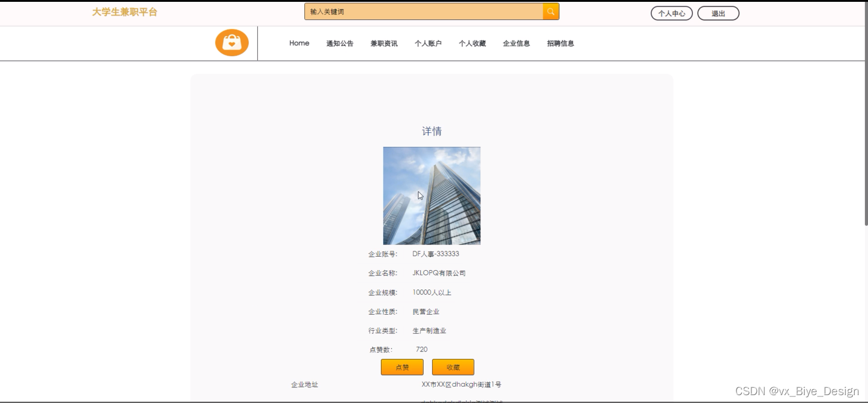
Task: Open the 个人账户 menu item
Action: click(428, 44)
